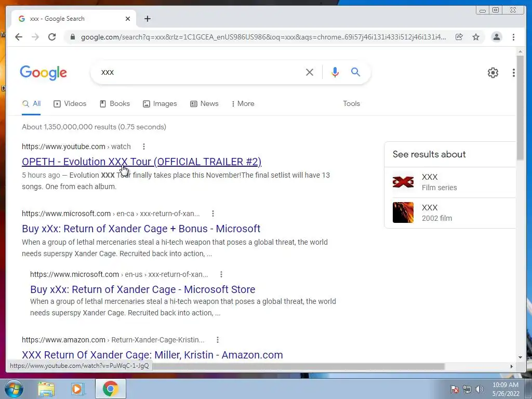
Task: Switch to the Videos tab
Action: [70, 104]
